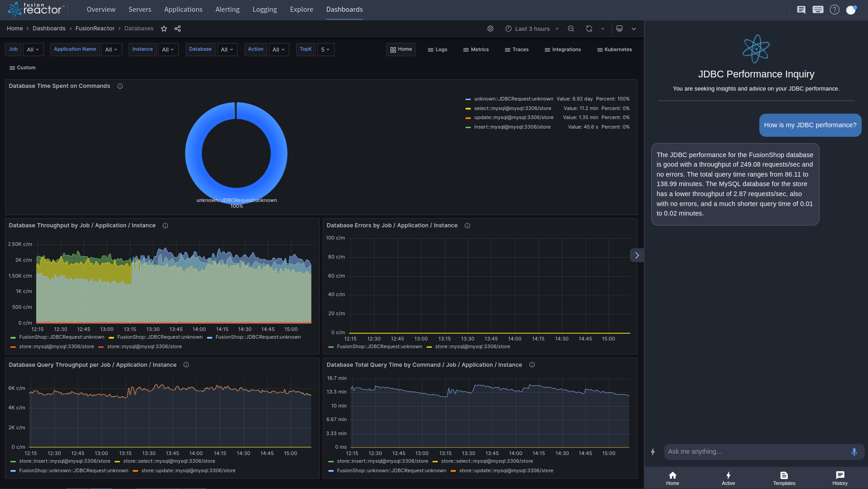Open assistant Active tab
The width and height of the screenshot is (868, 489).
[x=728, y=478]
